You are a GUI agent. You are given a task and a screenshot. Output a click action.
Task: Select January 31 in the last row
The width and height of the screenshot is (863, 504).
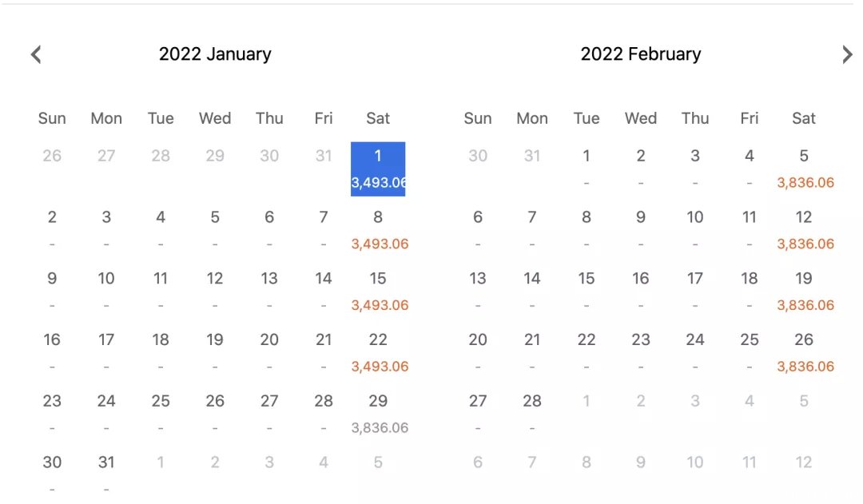pos(106,474)
